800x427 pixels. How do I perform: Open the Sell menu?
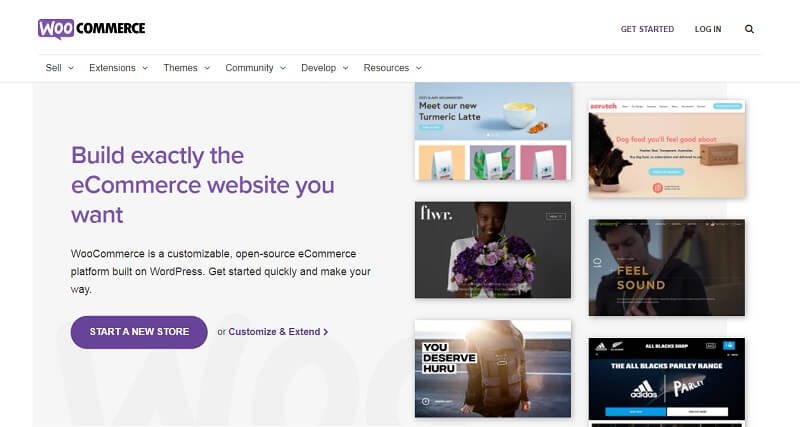[x=53, y=68]
